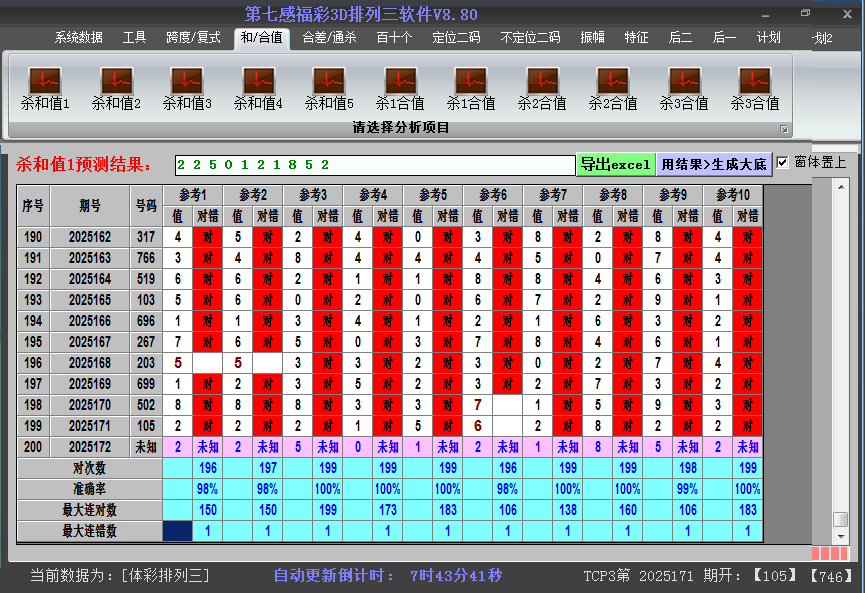
Task: Click the 对次数 row label
Action: pyautogui.click(x=89, y=468)
